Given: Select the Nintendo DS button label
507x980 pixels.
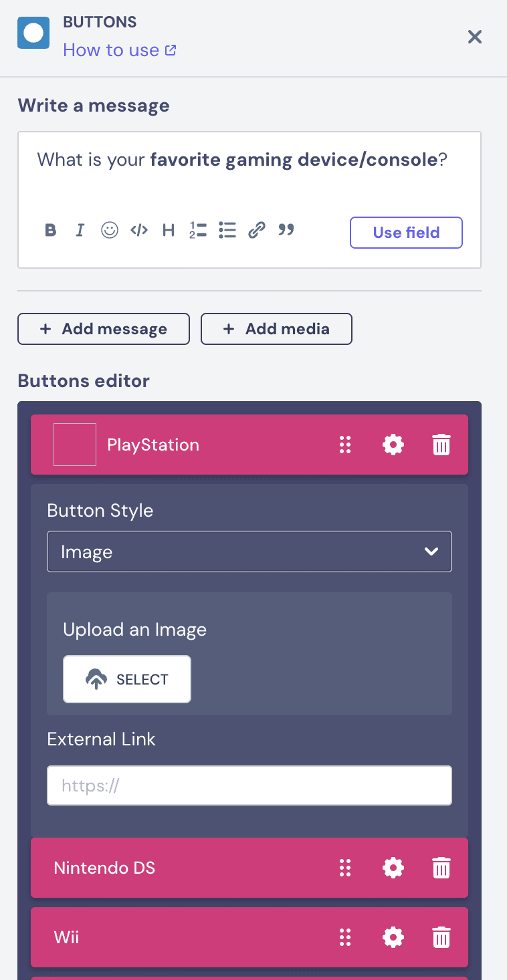Looking at the screenshot, I should [x=104, y=868].
